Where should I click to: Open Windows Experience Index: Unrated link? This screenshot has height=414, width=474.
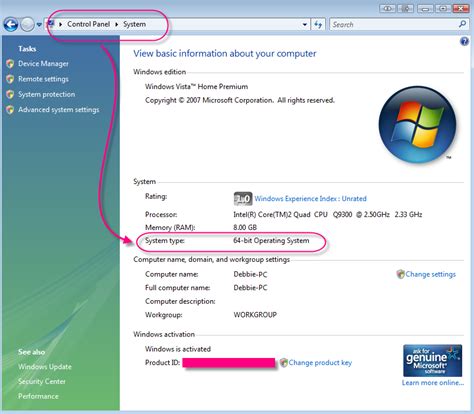click(x=311, y=199)
